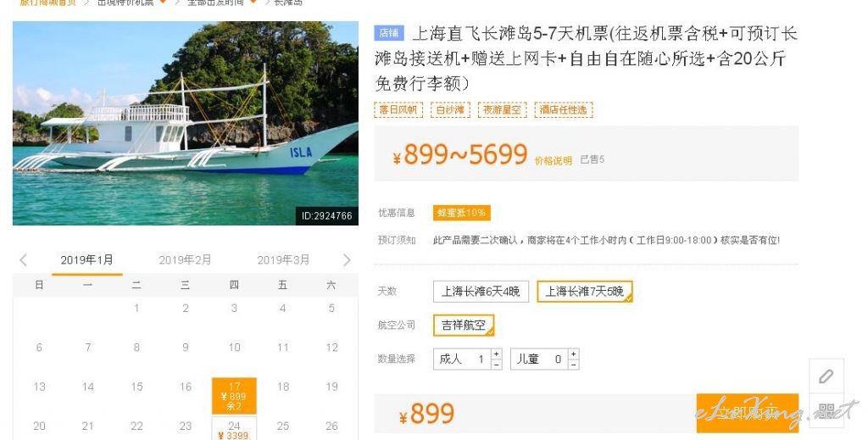Switch calendar to 2019年2月 tab
This screenshot has width=868, height=440.
(185, 259)
